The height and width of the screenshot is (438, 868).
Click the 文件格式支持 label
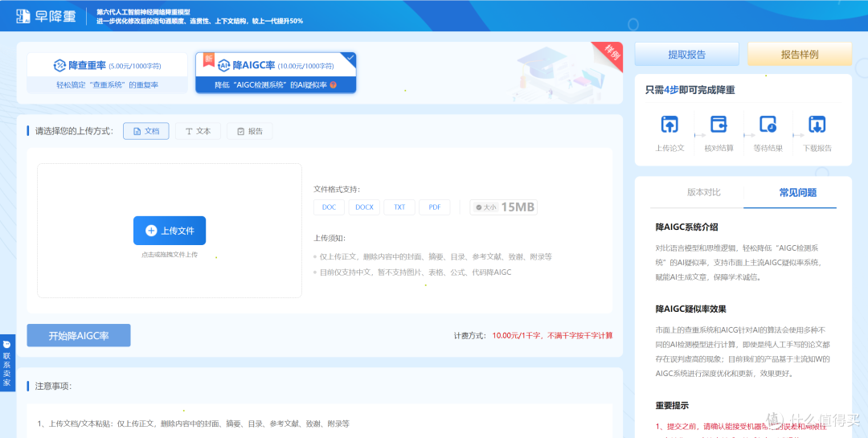coord(337,189)
